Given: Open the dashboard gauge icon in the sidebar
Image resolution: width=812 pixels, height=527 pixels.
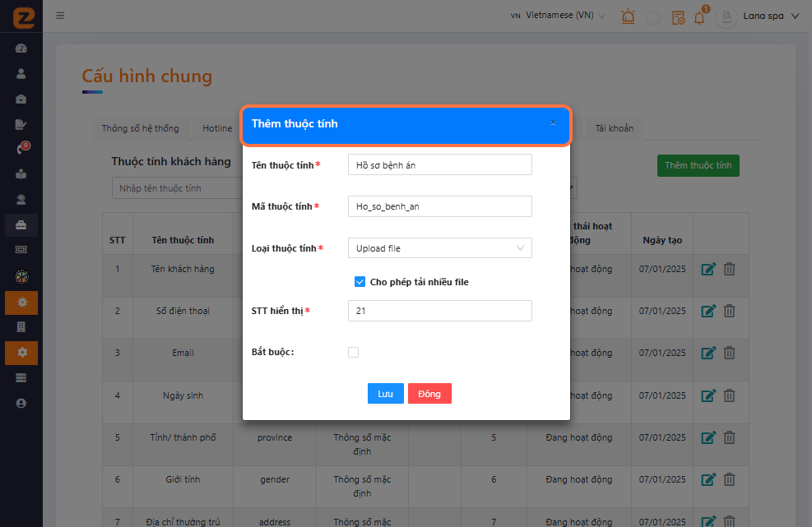Looking at the screenshot, I should [x=21, y=49].
